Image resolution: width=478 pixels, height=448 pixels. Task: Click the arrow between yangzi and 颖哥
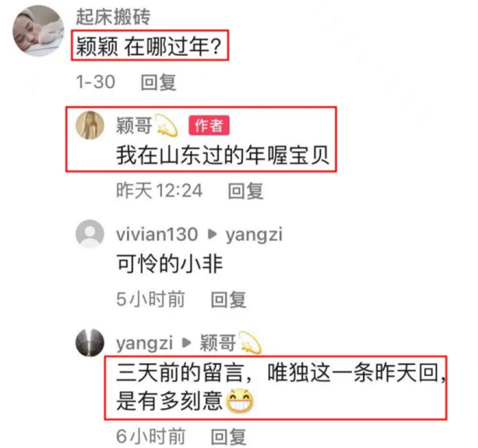pyautogui.click(x=186, y=343)
